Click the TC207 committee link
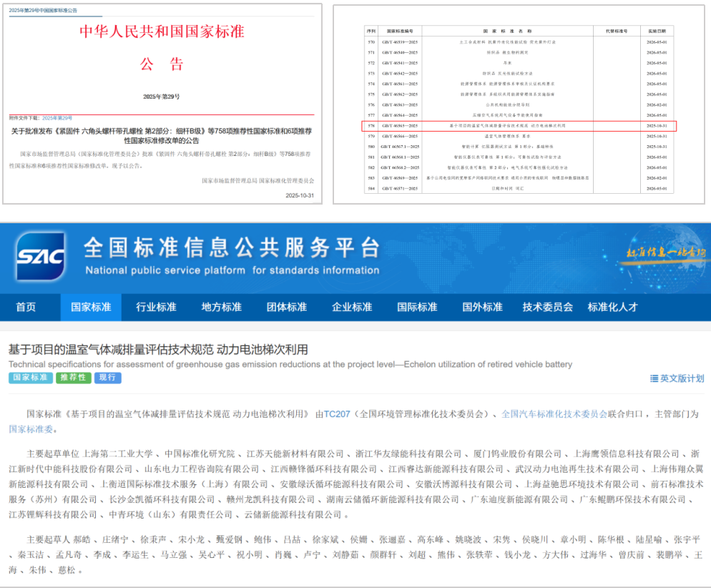This screenshot has width=711, height=588. (338, 414)
